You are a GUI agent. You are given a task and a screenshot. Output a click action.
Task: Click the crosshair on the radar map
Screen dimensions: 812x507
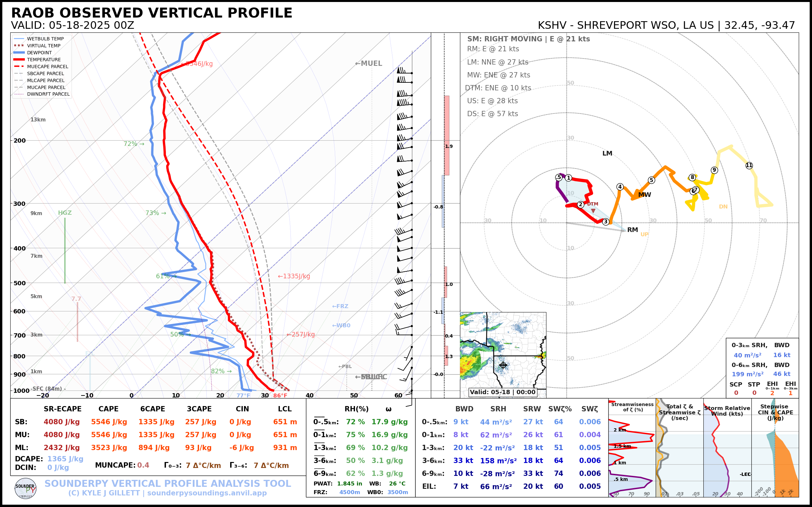point(503,365)
